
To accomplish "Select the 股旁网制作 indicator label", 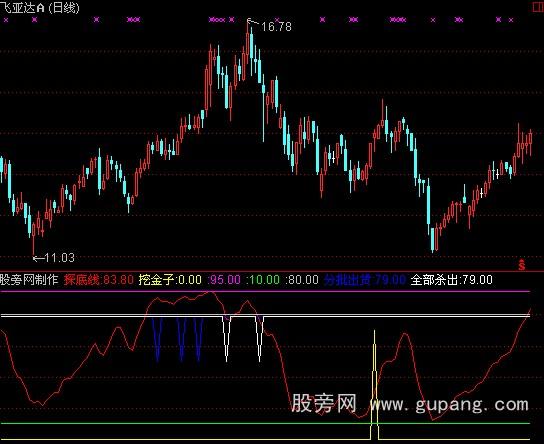I will [29, 279].
